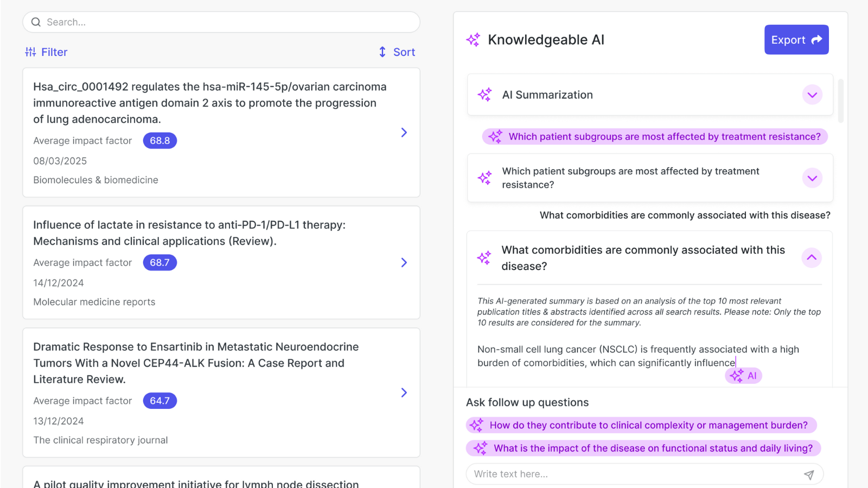This screenshot has height=488, width=868.
Task: Click the Sort arrows icon
Action: pyautogui.click(x=382, y=52)
